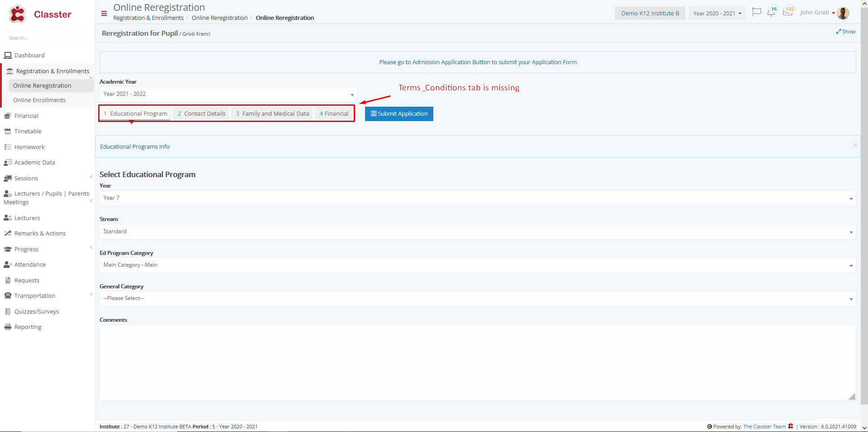Click the Quizzes/Surveys icon
Image resolution: width=868 pixels, height=432 pixels.
[8, 311]
